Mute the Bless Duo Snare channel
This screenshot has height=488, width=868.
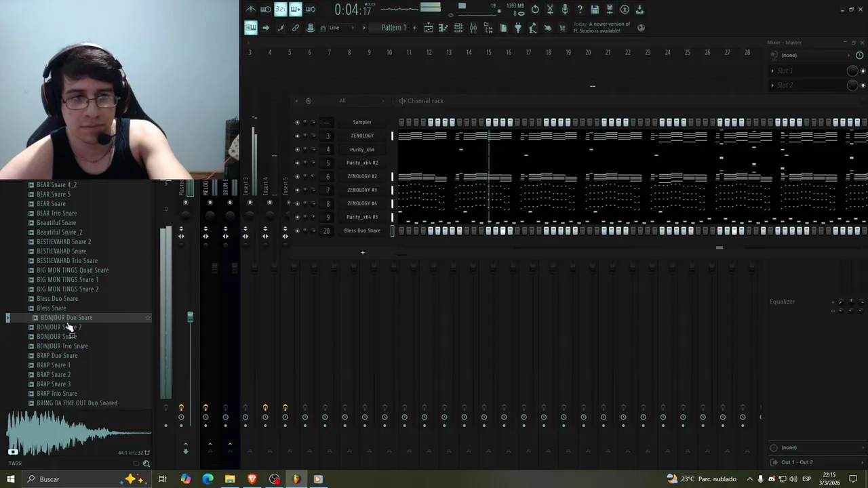point(297,230)
